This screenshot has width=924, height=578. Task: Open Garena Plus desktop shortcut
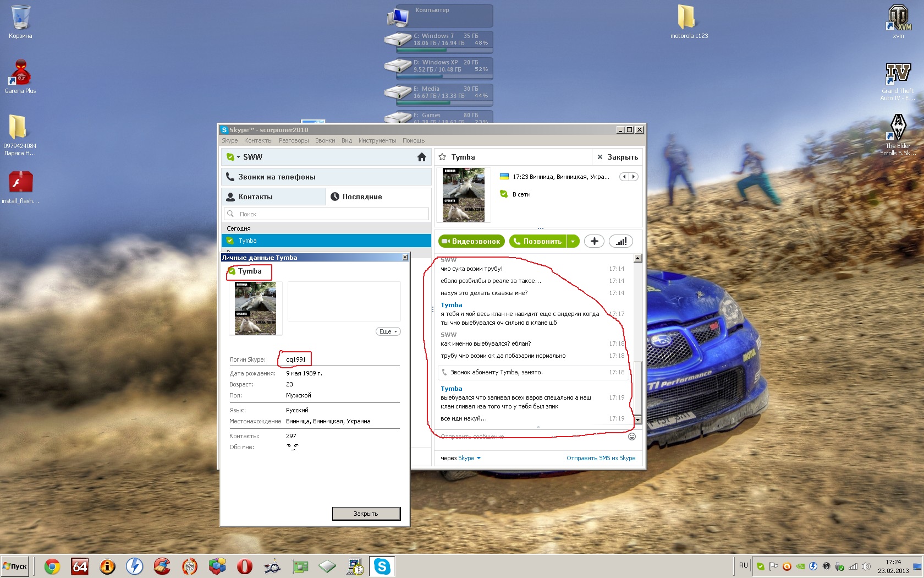(20, 77)
